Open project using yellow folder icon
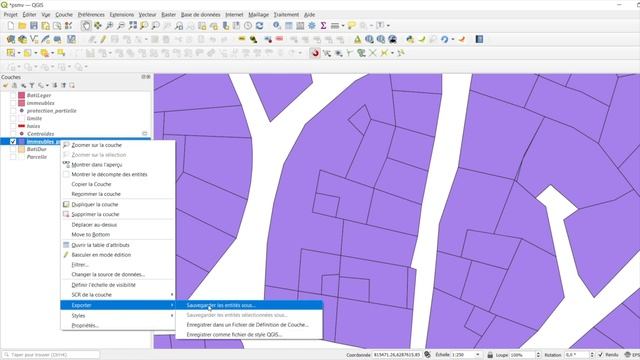The width and height of the screenshot is (640, 360). (22, 26)
